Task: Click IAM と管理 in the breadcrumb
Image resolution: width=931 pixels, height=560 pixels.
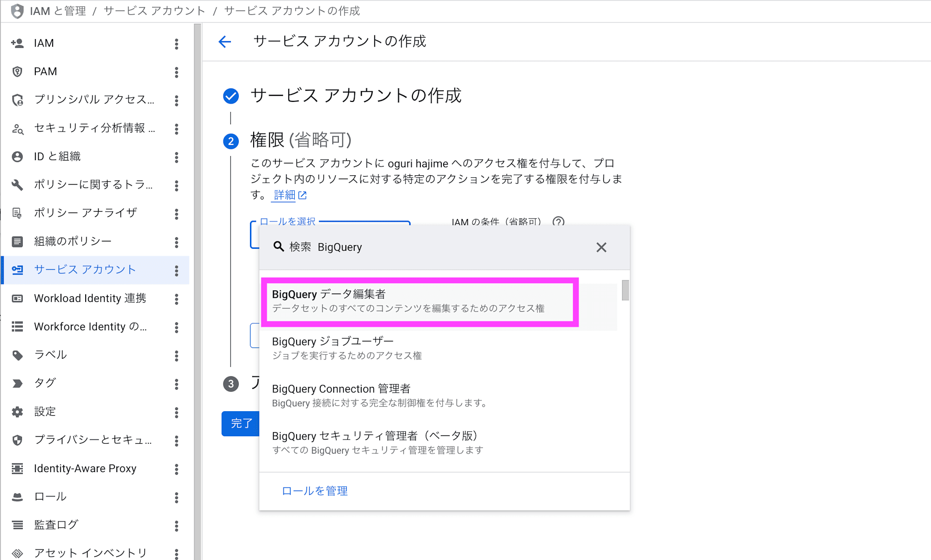Action: click(57, 11)
